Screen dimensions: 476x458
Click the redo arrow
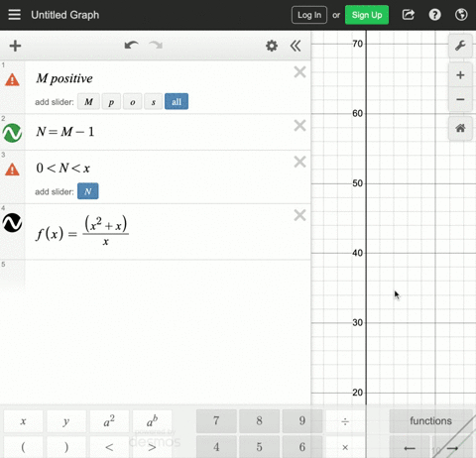(x=156, y=46)
